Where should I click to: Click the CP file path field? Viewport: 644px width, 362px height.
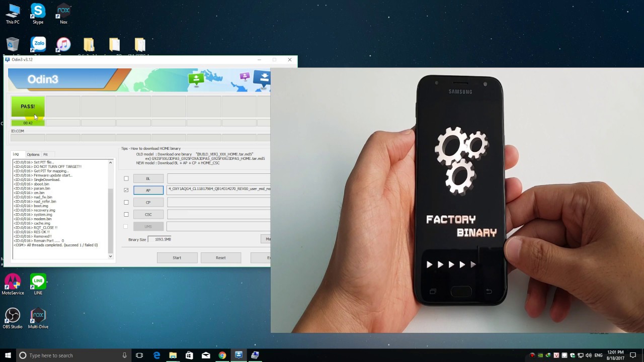tap(219, 202)
